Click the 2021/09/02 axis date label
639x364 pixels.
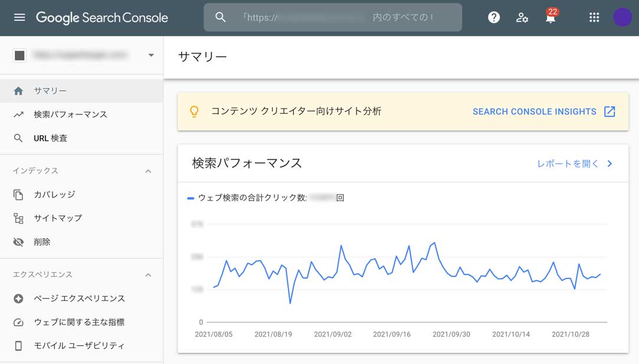click(x=333, y=335)
